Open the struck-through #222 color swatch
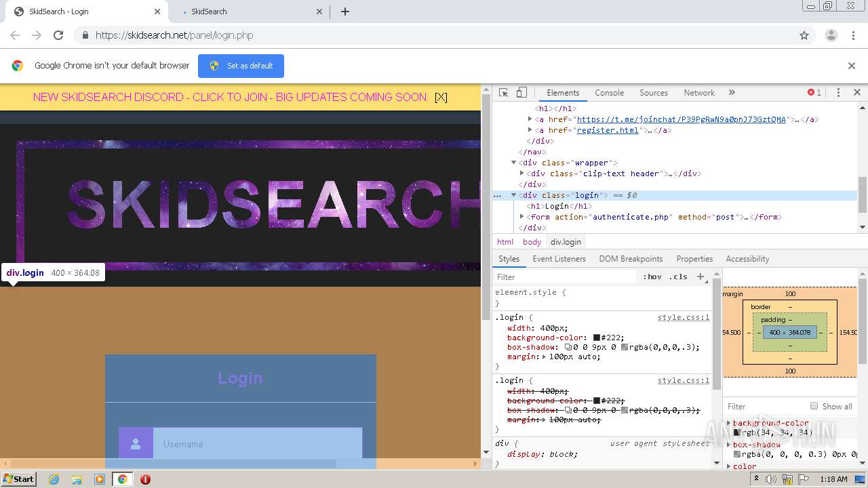Viewport: 868px width, 488px height. pyautogui.click(x=597, y=401)
